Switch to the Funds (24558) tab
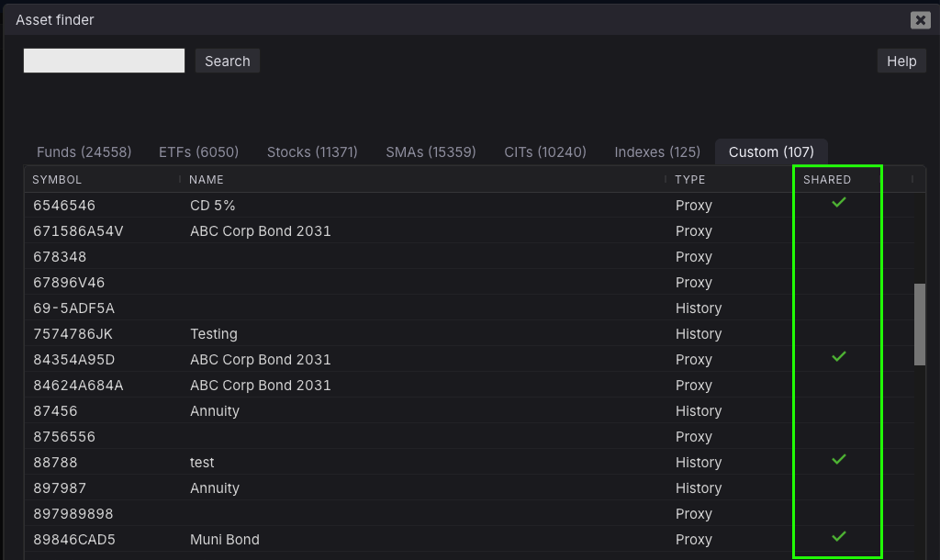Screen dimensions: 940x560 84,152
